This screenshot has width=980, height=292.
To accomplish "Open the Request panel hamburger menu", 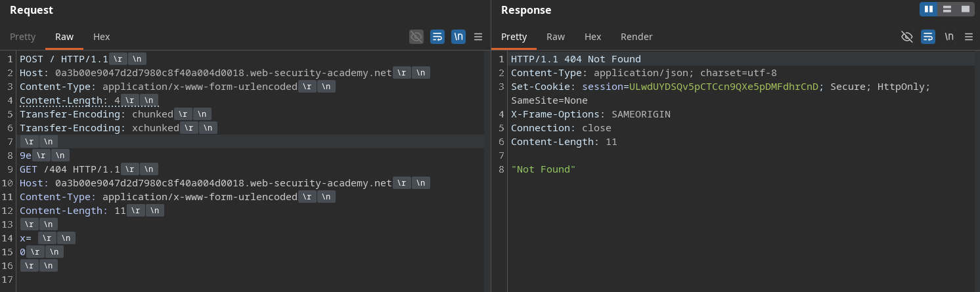I will (x=478, y=37).
